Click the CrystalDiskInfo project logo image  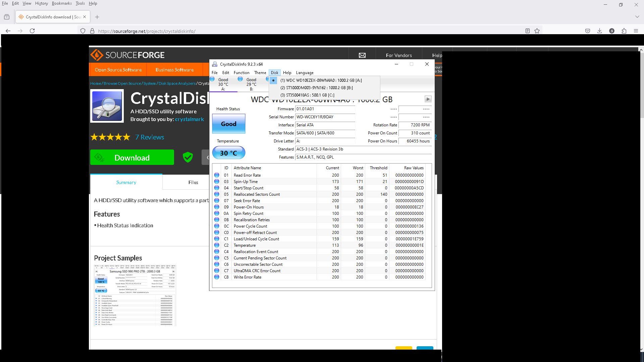[x=107, y=106]
